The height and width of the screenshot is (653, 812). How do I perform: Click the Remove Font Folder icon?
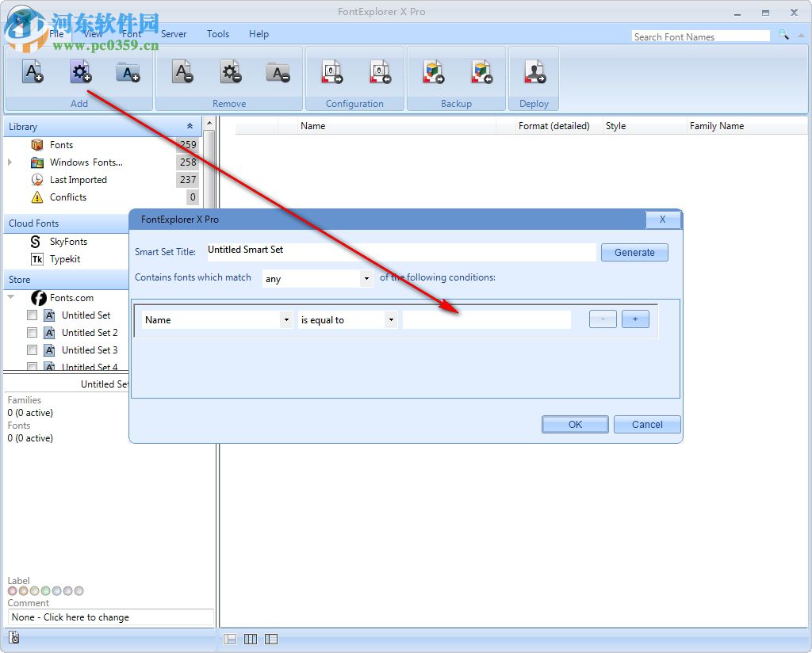tap(278, 72)
